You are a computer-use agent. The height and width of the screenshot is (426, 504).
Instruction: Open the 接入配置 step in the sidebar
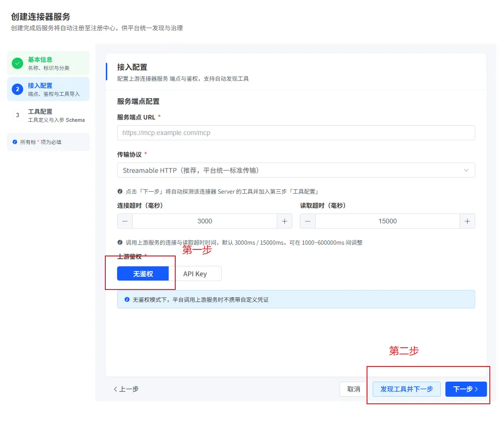(x=49, y=89)
